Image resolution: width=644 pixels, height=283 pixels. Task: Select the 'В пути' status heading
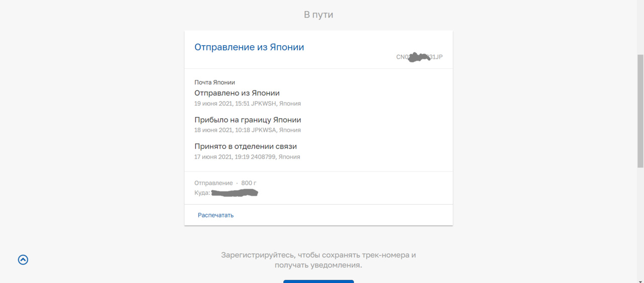click(318, 15)
